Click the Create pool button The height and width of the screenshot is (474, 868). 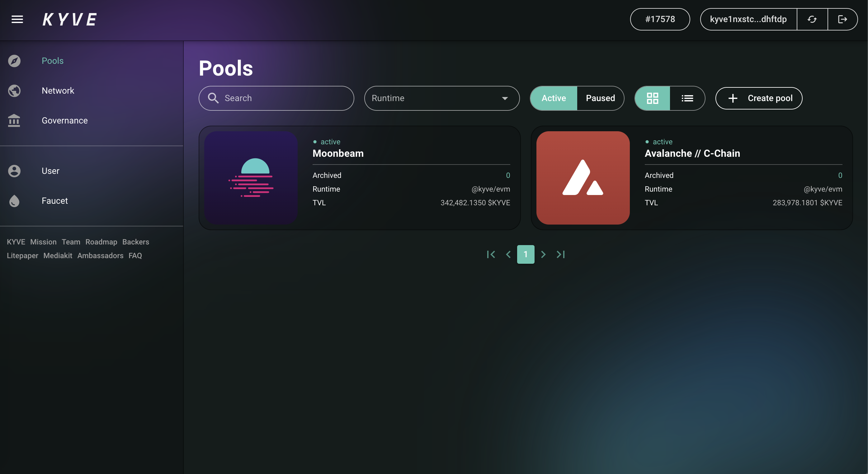pyautogui.click(x=758, y=98)
